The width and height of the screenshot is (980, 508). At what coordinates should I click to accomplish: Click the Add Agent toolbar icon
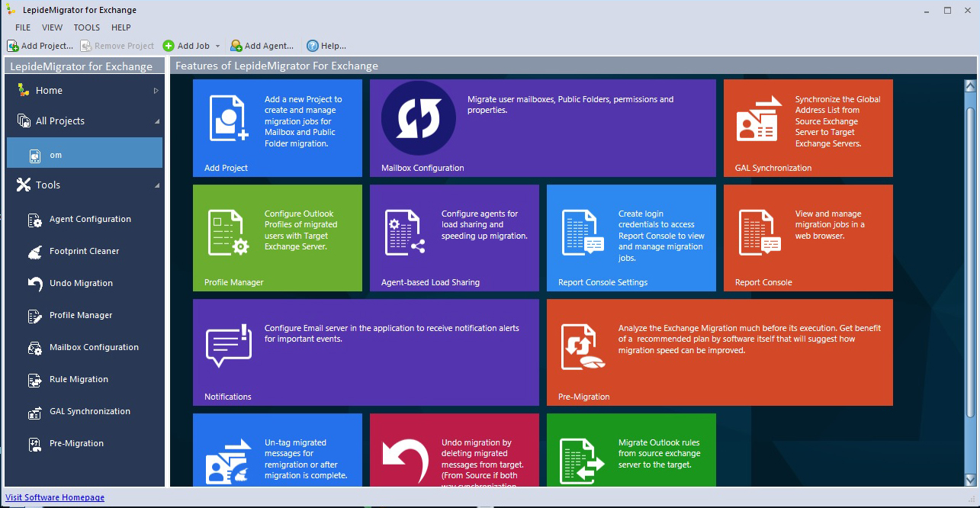(236, 46)
